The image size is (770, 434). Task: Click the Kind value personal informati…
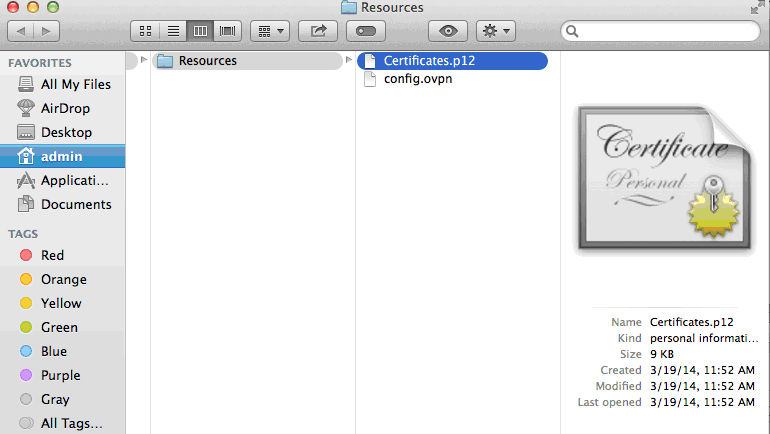click(704, 338)
